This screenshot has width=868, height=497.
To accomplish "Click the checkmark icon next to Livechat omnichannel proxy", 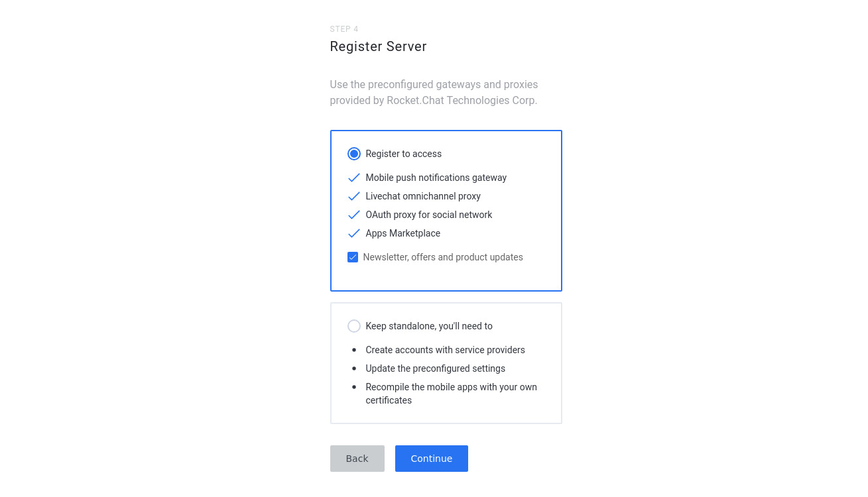I will pyautogui.click(x=354, y=196).
